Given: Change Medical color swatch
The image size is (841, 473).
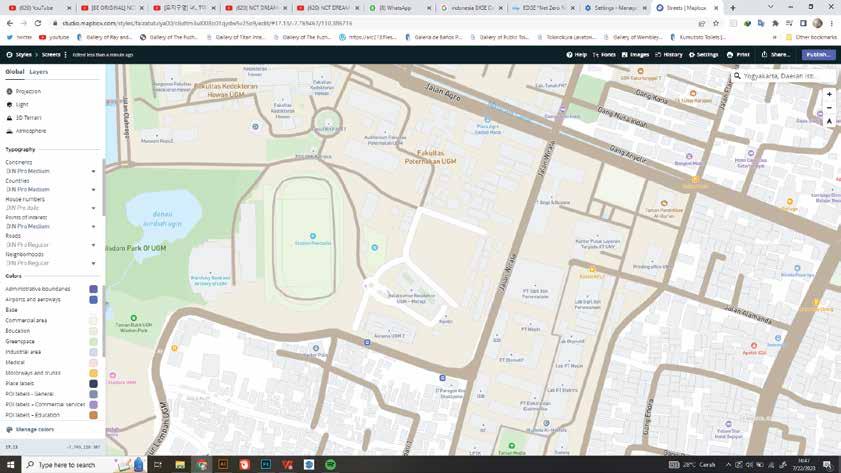Looking at the screenshot, I should [93, 363].
